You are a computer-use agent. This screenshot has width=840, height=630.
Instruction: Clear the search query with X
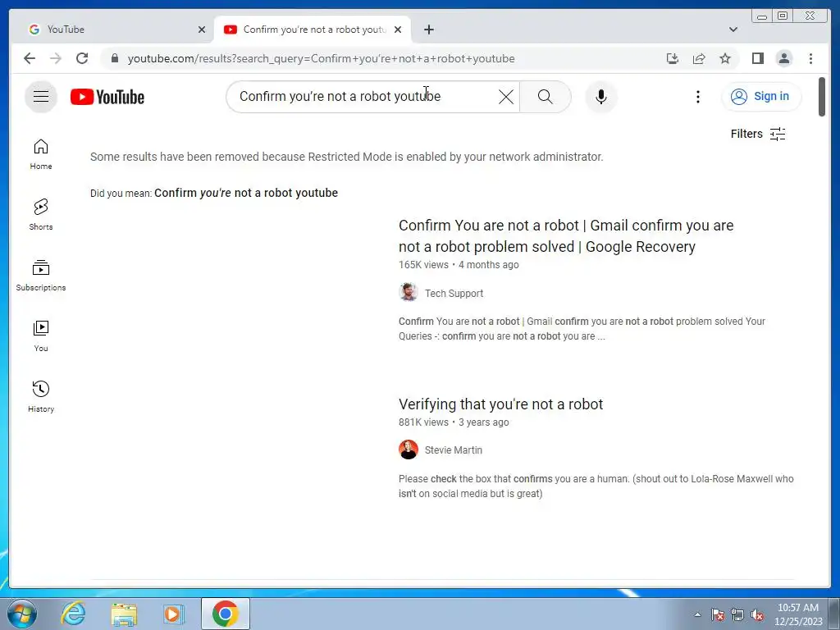505,97
